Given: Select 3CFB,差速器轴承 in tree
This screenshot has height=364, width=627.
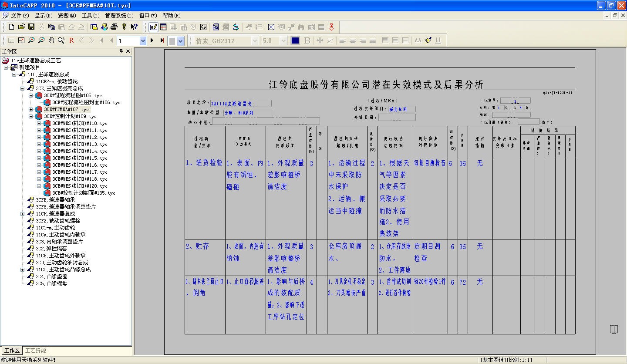Looking at the screenshot, I should coord(56,200).
